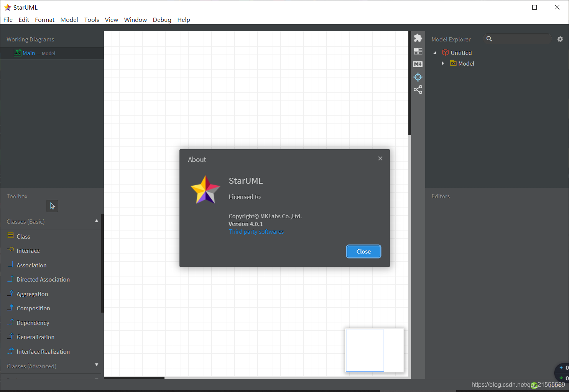Click the crosshair navigator icon
The width and height of the screenshot is (569, 392).
[x=418, y=77]
